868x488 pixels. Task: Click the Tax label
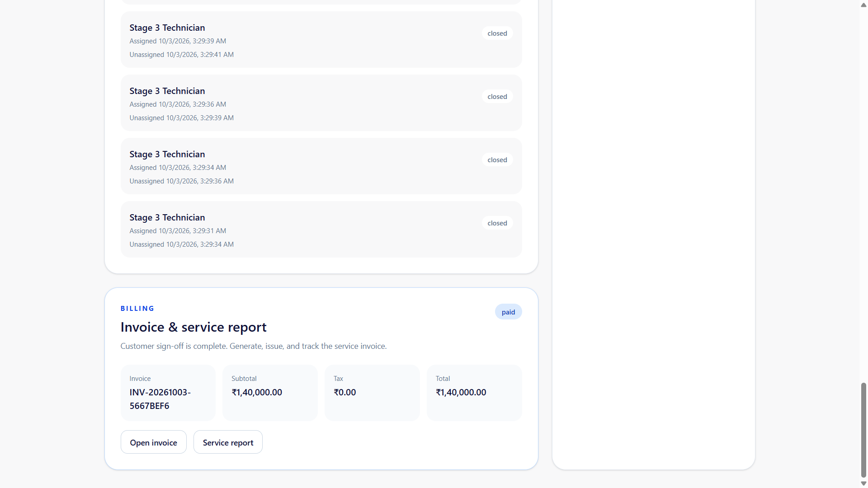click(x=338, y=379)
